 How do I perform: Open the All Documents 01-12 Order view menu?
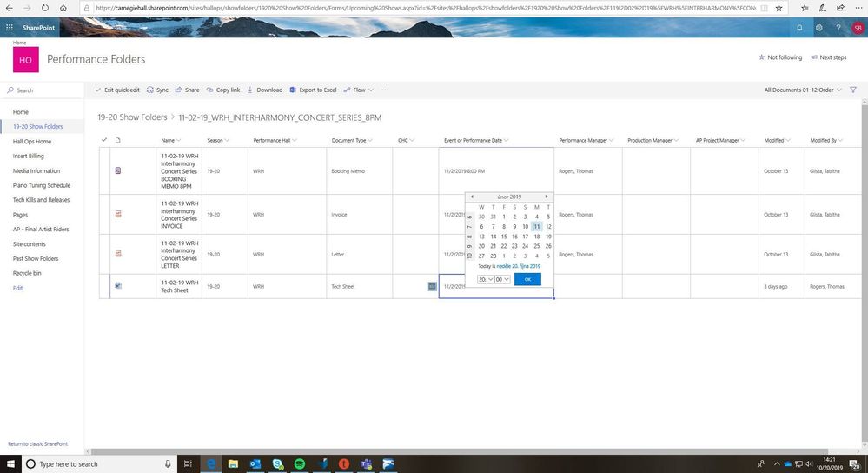pyautogui.click(x=803, y=90)
